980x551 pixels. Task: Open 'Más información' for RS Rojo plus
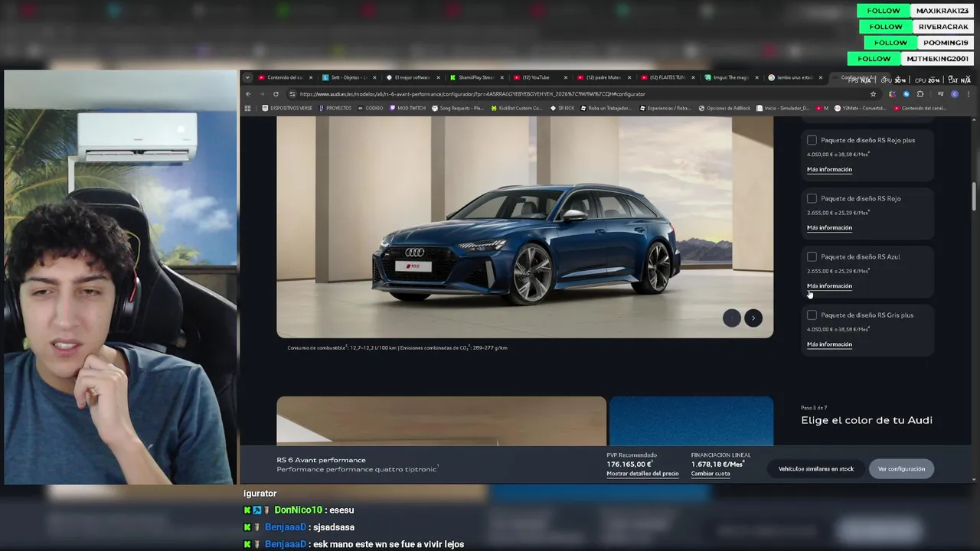[x=829, y=169]
